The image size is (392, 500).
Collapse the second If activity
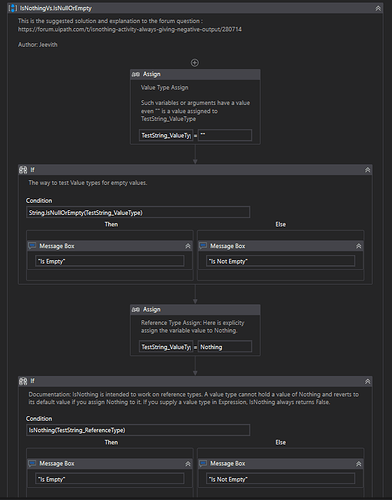tap(368, 381)
